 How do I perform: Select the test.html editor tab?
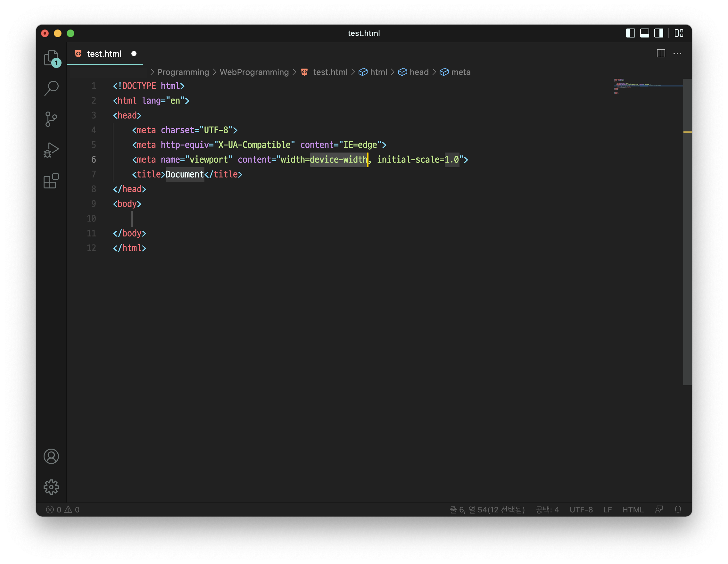104,54
